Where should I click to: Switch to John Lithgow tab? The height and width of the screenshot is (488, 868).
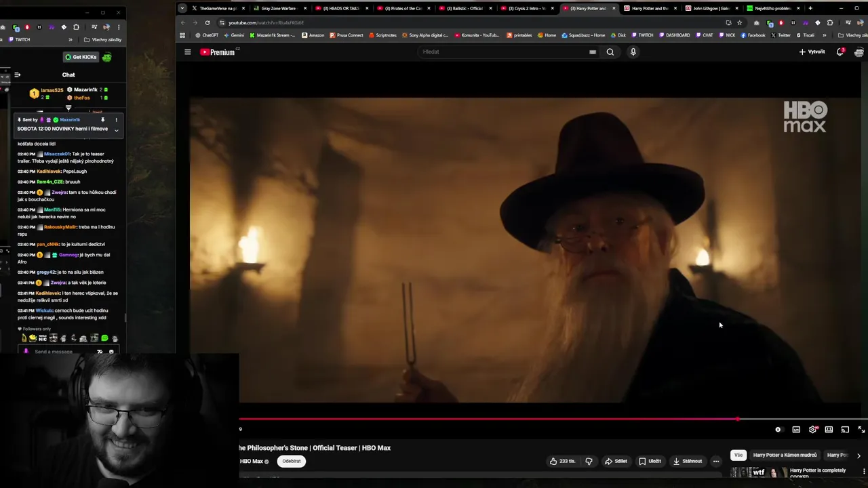coord(711,8)
